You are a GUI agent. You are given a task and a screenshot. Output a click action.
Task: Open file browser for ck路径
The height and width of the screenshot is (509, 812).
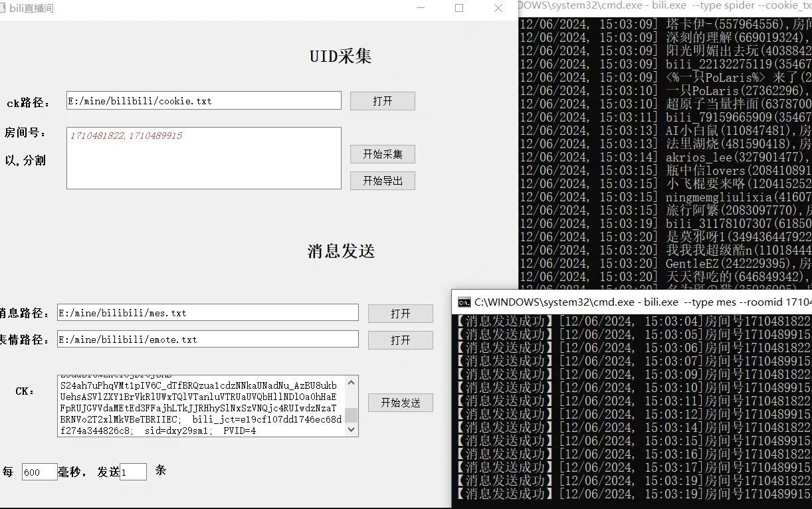(x=383, y=101)
